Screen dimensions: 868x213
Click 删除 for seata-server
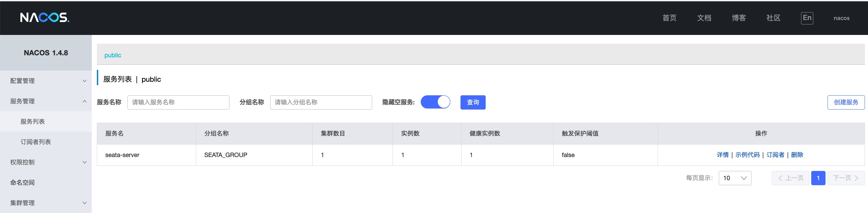797,155
